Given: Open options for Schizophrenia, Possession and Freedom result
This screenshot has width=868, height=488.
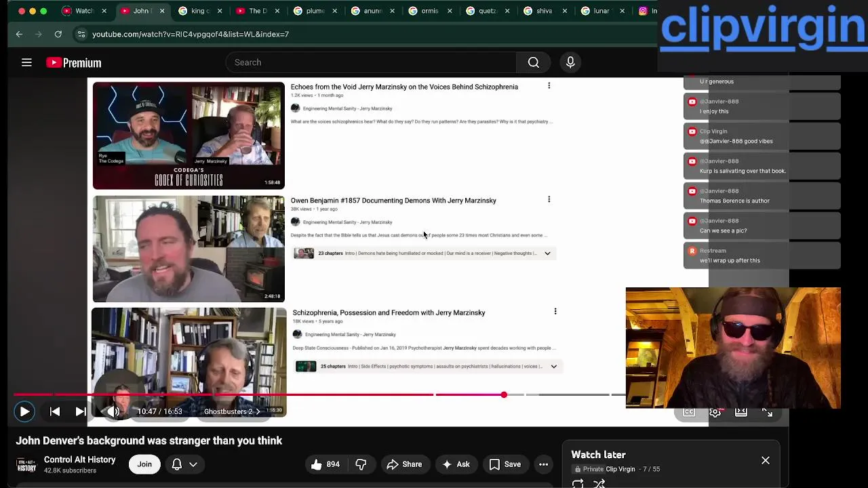Looking at the screenshot, I should click(x=555, y=312).
